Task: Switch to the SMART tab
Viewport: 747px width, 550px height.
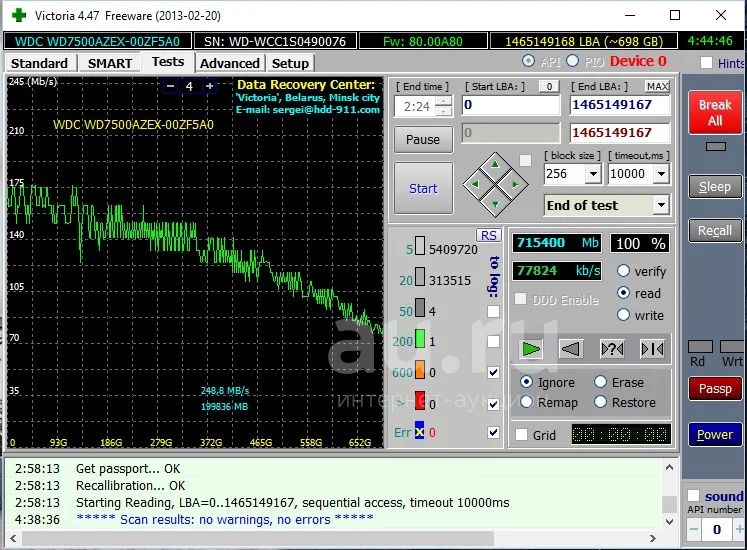Action: (x=109, y=63)
